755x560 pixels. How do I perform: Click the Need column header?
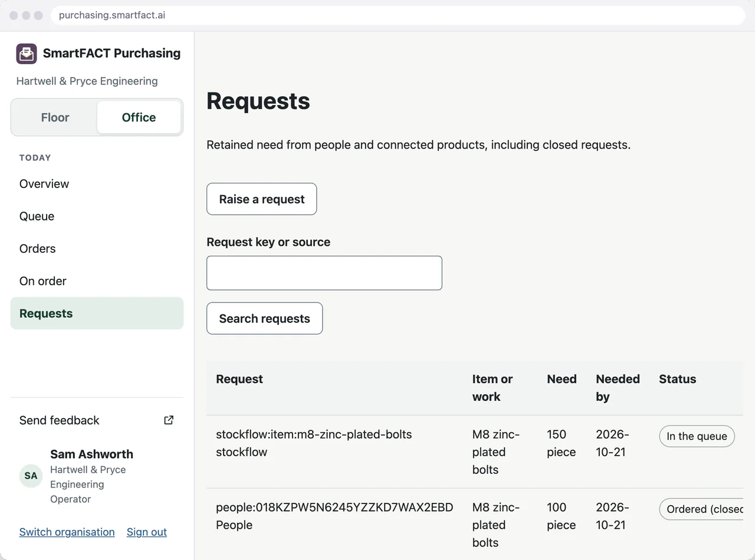coord(562,379)
